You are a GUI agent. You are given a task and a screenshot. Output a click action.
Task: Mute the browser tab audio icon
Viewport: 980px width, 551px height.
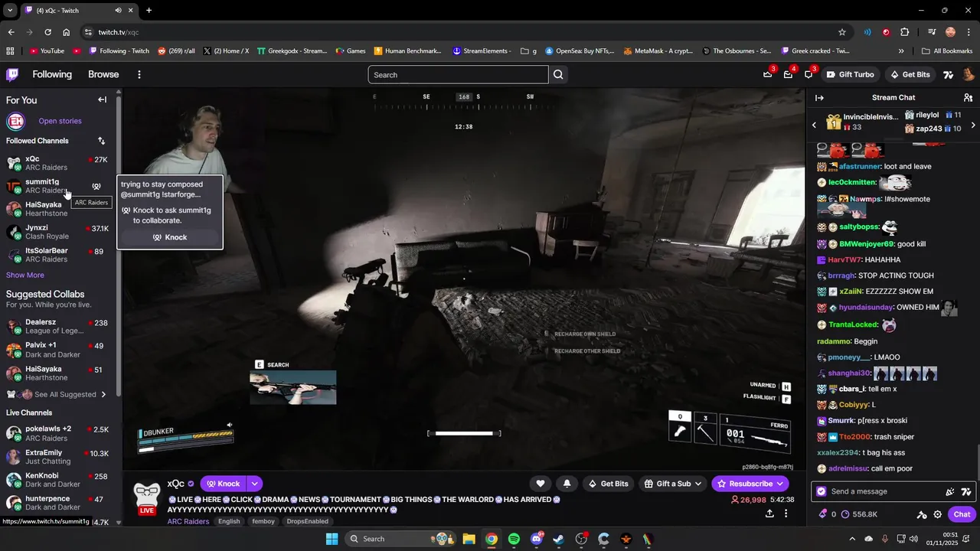118,11
